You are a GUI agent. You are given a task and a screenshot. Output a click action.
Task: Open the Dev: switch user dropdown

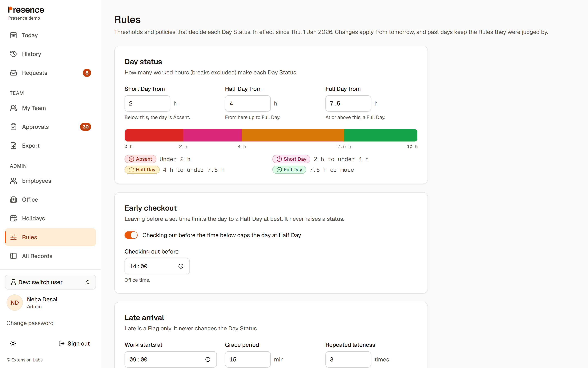pos(51,282)
